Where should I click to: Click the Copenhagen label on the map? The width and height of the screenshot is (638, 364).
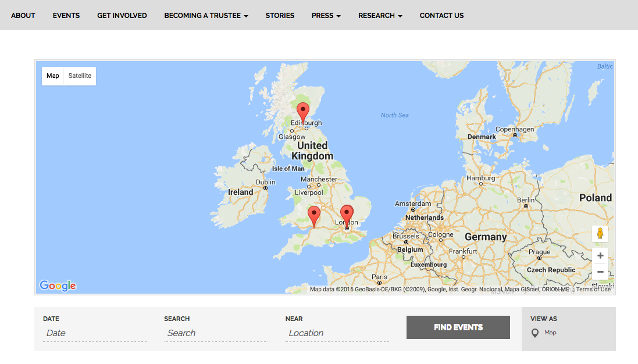(514, 129)
